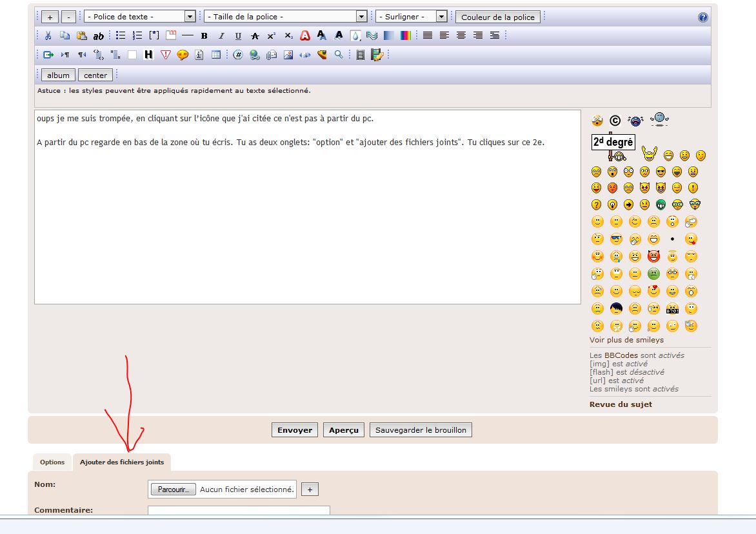Click the album button
The image size is (756, 534).
point(58,75)
